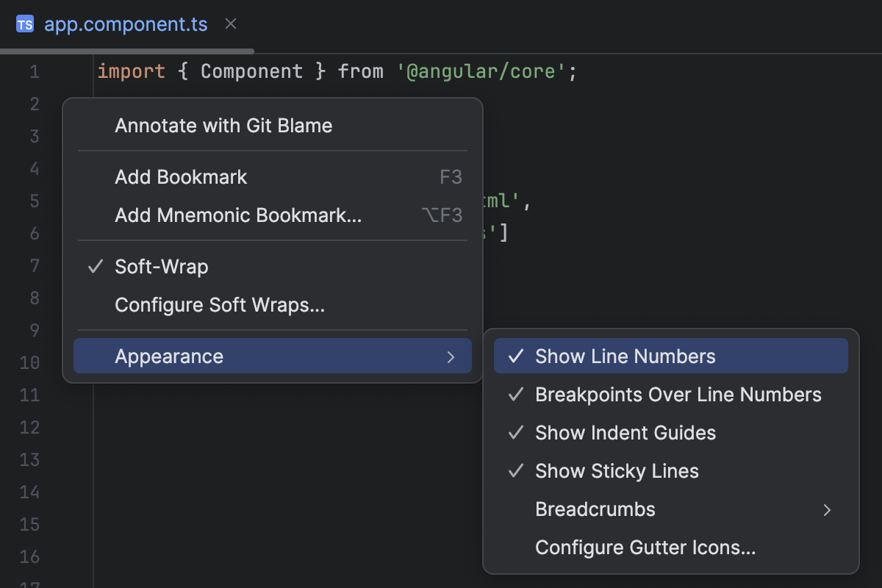Click the TS file type icon on the tab
This screenshot has width=882, height=588.
tap(24, 24)
